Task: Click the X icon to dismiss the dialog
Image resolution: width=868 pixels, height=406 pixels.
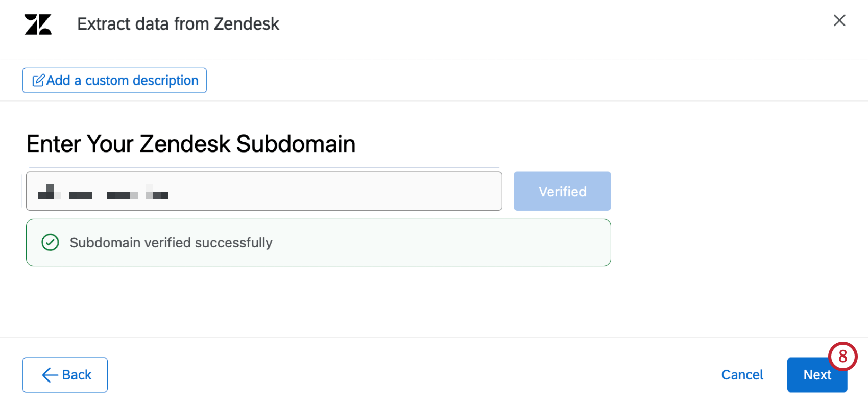Action: pos(839,20)
